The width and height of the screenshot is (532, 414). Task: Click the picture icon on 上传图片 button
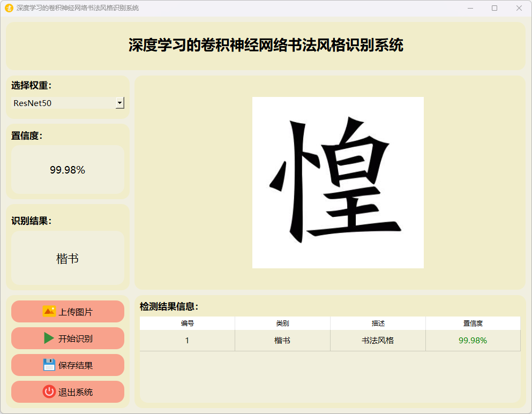tap(49, 311)
